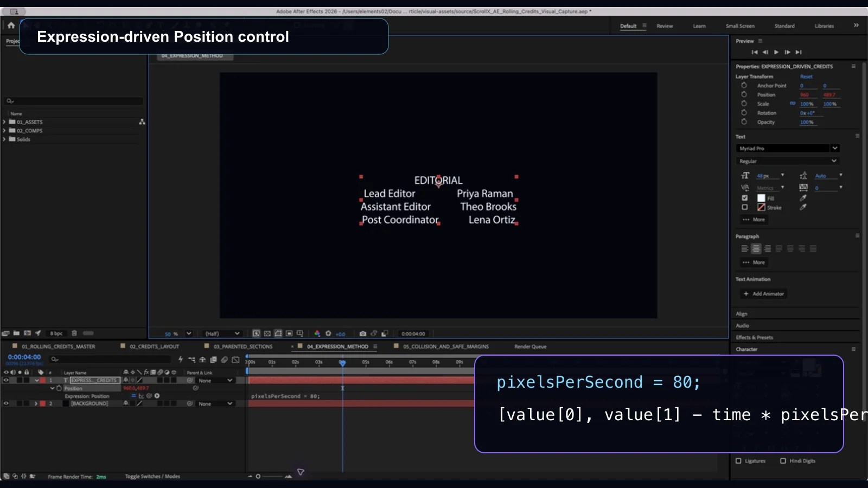The width and height of the screenshot is (868, 488).
Task: Left-align the paragraph text
Action: point(745,248)
